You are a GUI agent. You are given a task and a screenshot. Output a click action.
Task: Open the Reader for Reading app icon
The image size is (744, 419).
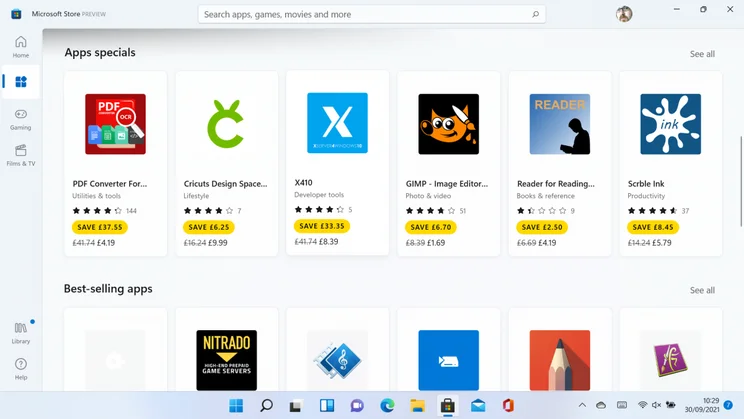(559, 124)
